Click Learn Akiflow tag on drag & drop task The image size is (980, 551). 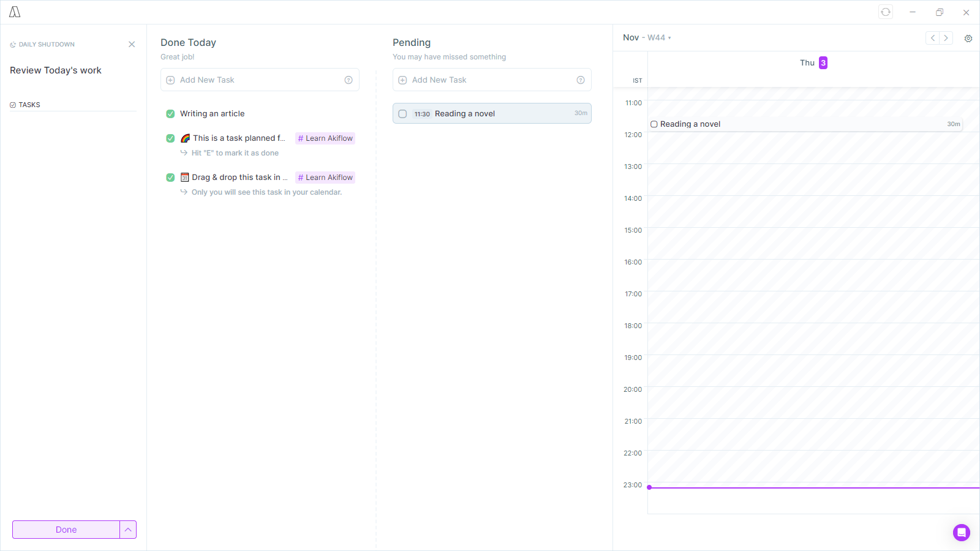(325, 178)
